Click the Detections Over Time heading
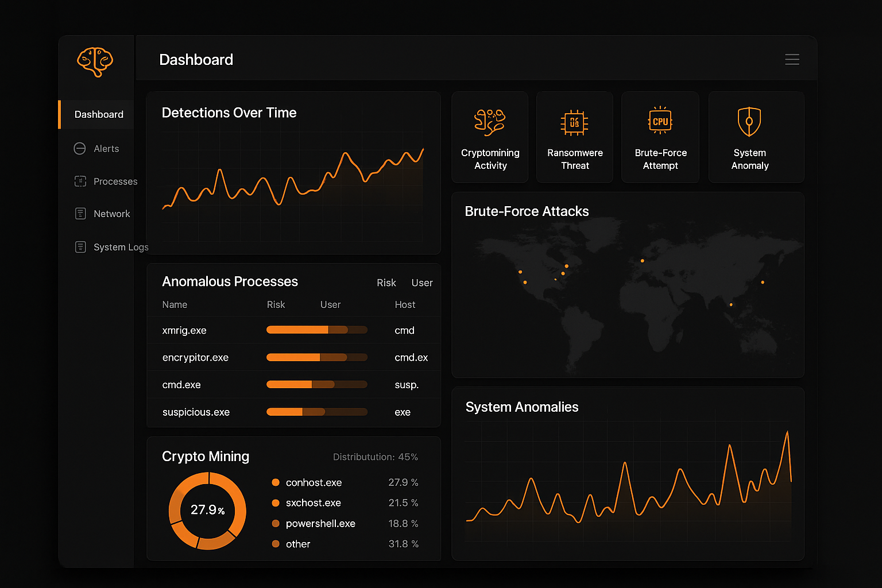This screenshot has height=588, width=882. click(229, 113)
